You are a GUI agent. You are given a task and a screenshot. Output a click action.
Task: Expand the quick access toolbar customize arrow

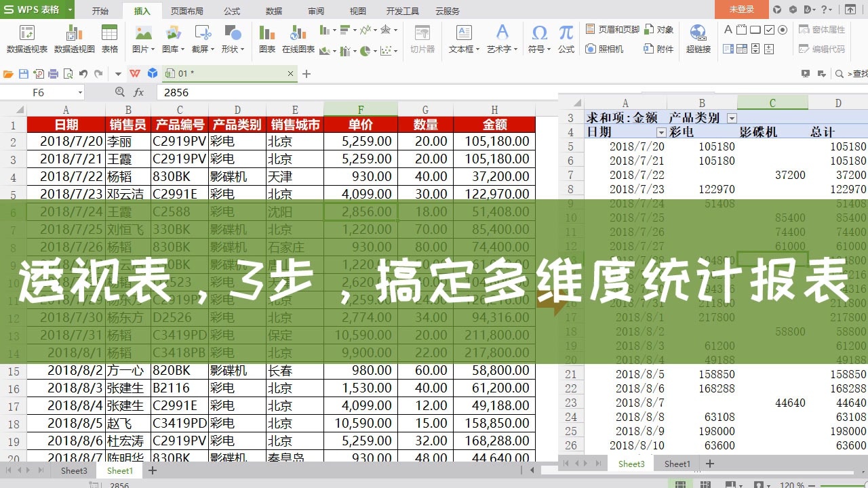coord(118,74)
